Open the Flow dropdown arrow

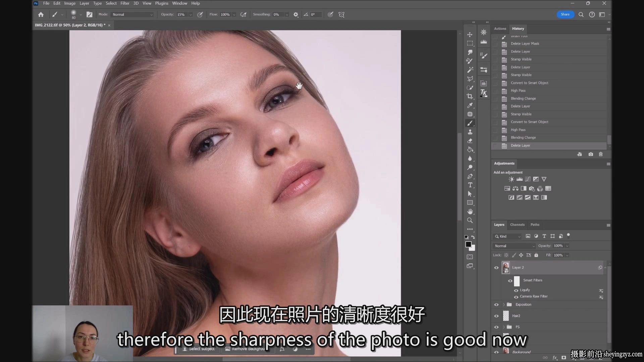[x=234, y=15]
